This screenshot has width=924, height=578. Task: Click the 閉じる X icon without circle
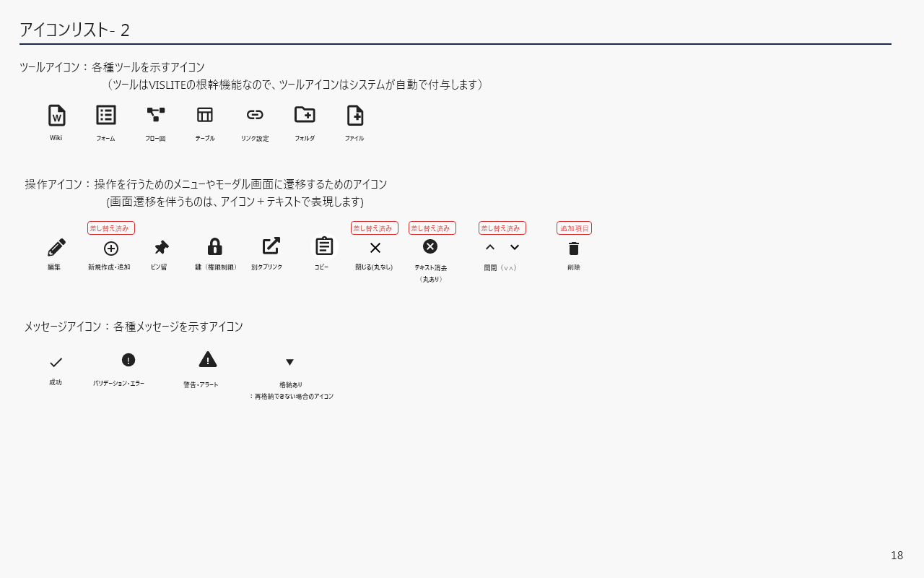(375, 248)
